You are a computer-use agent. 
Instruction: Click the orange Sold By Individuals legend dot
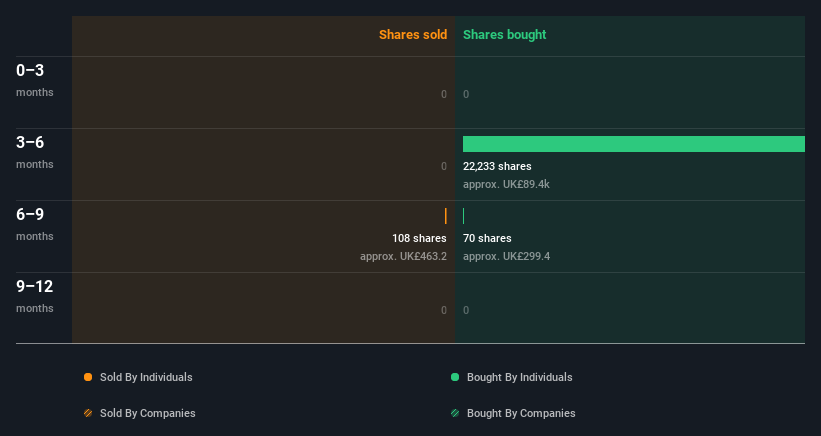pyautogui.click(x=88, y=377)
